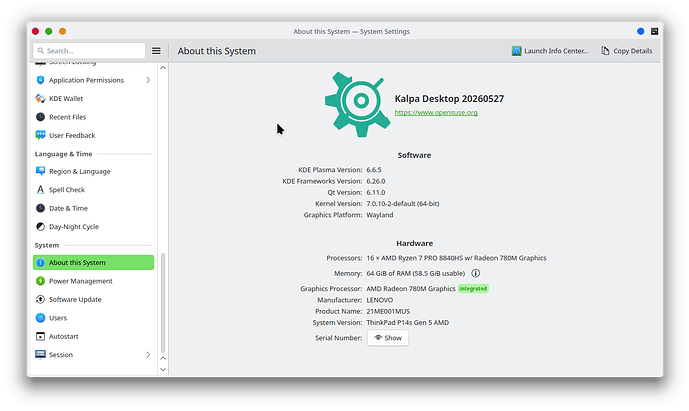Open Region & Language page
This screenshot has height=411, width=689.
(x=93, y=171)
